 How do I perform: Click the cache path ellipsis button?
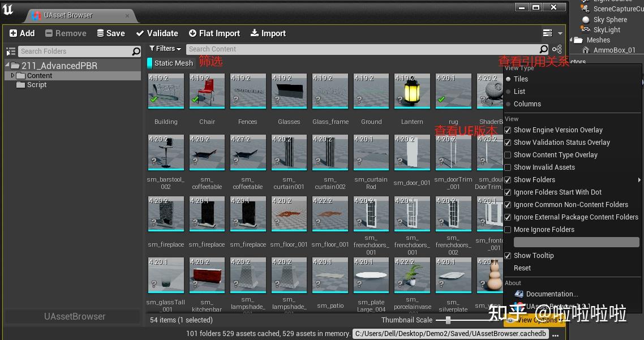pos(556,335)
